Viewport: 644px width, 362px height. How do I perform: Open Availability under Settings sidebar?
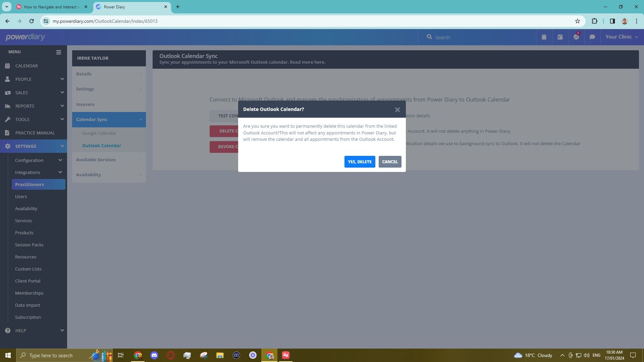coord(26,208)
